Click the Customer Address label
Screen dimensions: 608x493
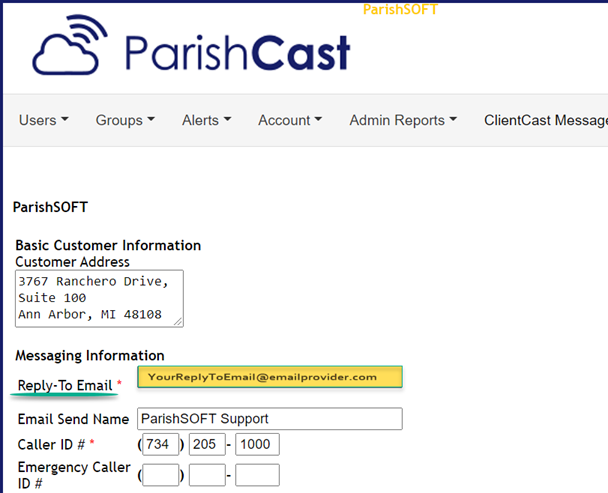[73, 262]
